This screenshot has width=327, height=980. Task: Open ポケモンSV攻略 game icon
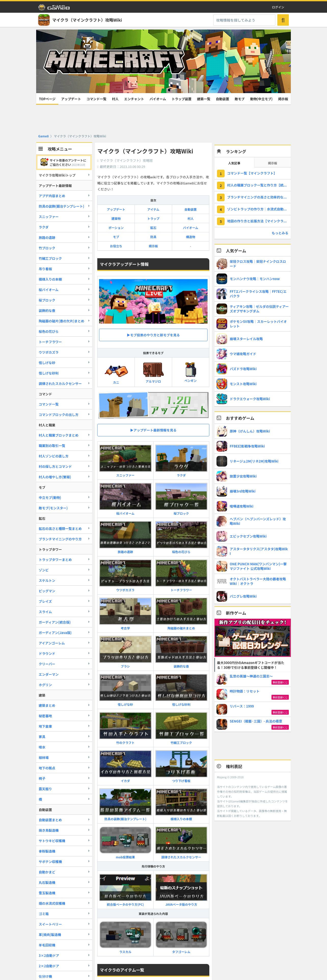(x=222, y=324)
